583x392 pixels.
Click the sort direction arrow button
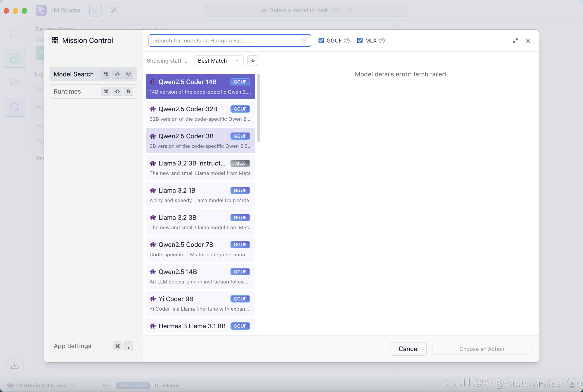tap(253, 61)
